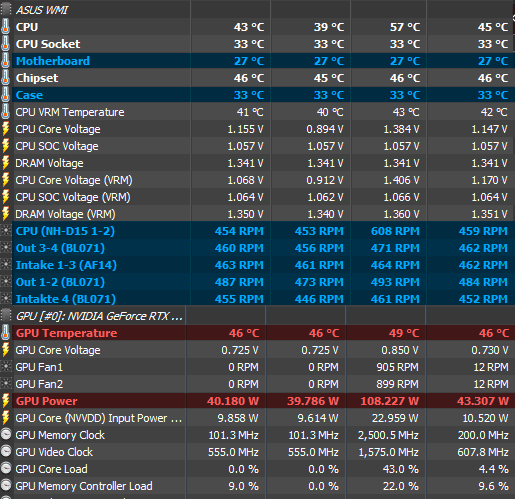The width and height of the screenshot is (515, 499).
Task: Click gauge icon beside GPU Memory Controller Load
Action: [6, 485]
